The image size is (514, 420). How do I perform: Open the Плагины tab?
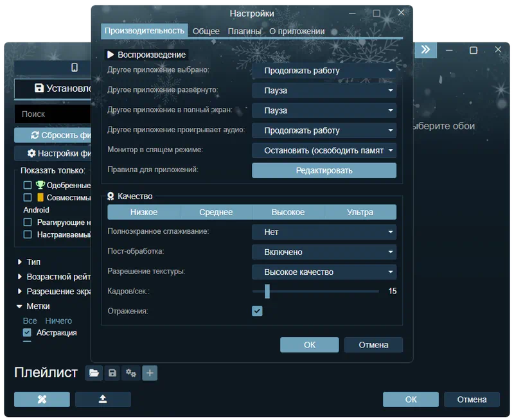click(x=245, y=31)
